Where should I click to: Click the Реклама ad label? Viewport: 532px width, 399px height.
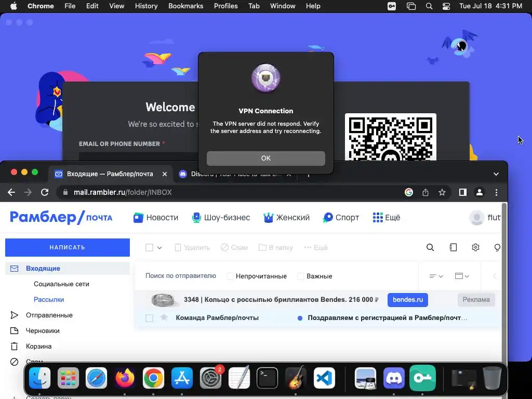pyautogui.click(x=476, y=300)
